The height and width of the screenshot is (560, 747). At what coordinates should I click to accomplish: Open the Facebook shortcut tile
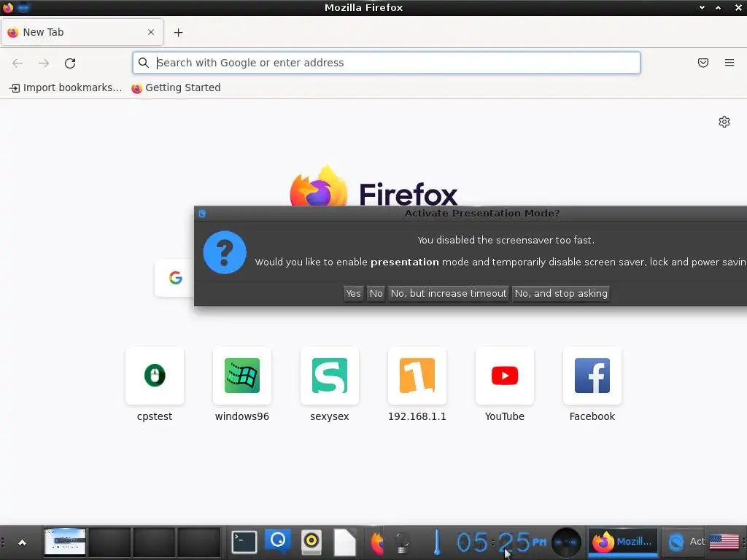(x=592, y=385)
